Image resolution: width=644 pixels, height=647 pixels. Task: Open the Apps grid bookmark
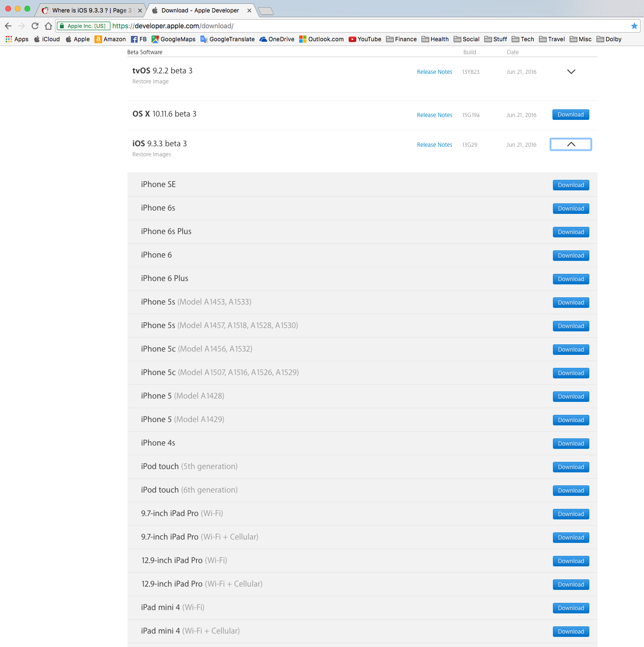click(17, 39)
